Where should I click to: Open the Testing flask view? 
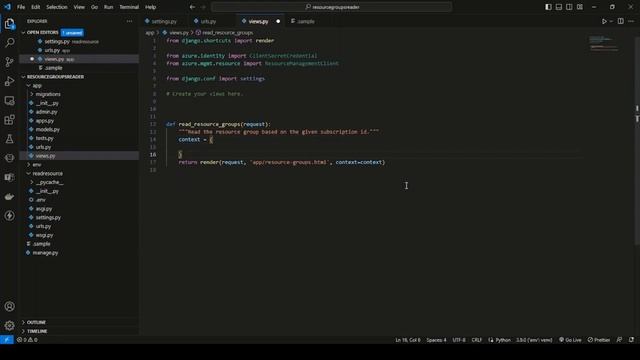click(x=9, y=139)
